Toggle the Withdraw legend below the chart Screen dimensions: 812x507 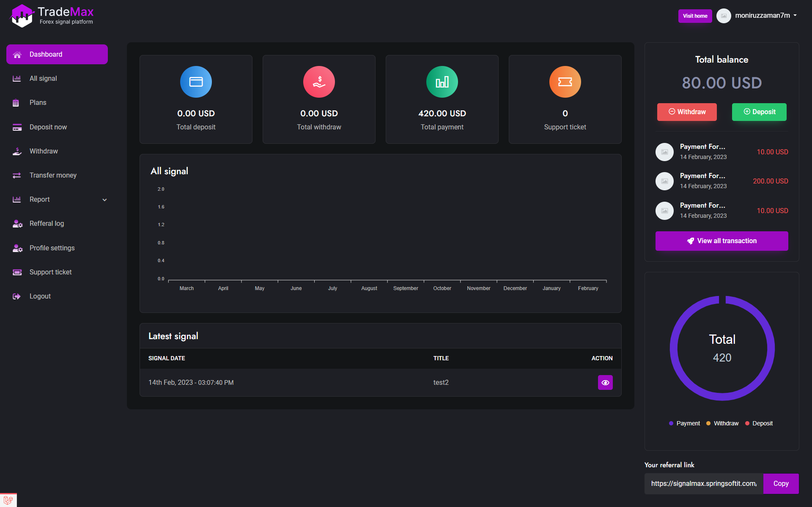pyautogui.click(x=722, y=423)
